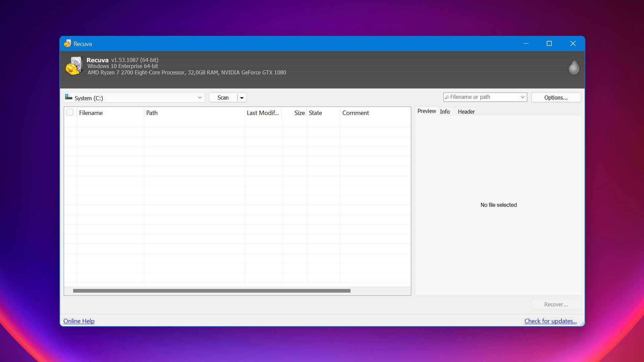Click the Recover... button
Image resolution: width=644 pixels, height=362 pixels.
[556, 304]
